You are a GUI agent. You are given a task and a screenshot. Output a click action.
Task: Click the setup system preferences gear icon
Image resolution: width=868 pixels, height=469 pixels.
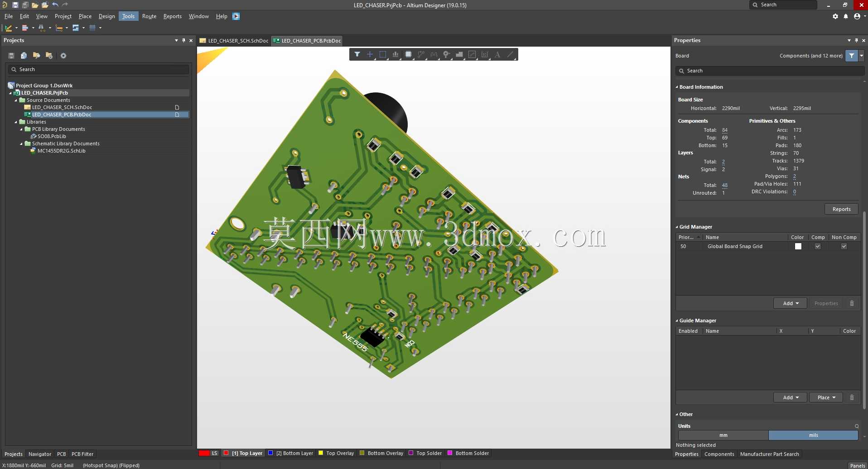click(x=835, y=16)
